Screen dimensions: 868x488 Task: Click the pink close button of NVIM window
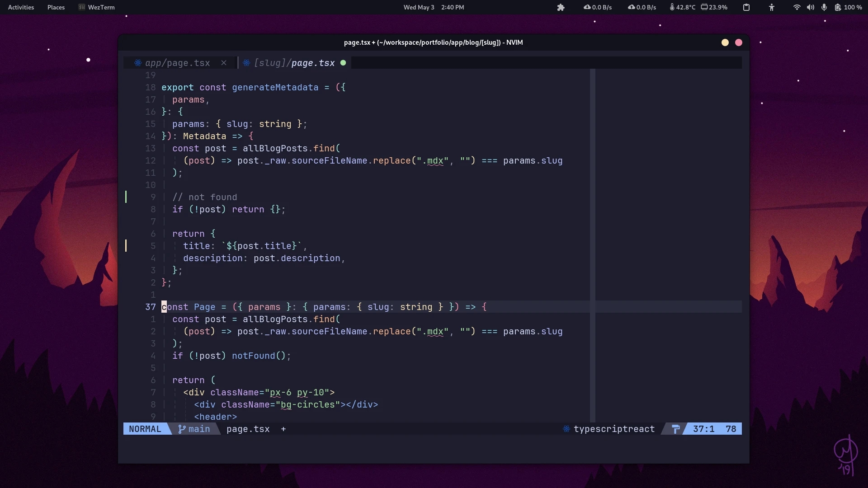click(739, 42)
